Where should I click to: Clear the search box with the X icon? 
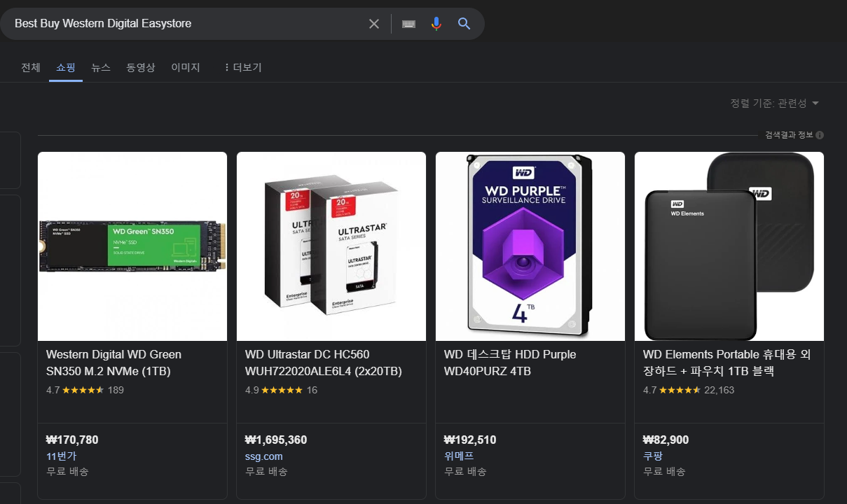tap(374, 24)
